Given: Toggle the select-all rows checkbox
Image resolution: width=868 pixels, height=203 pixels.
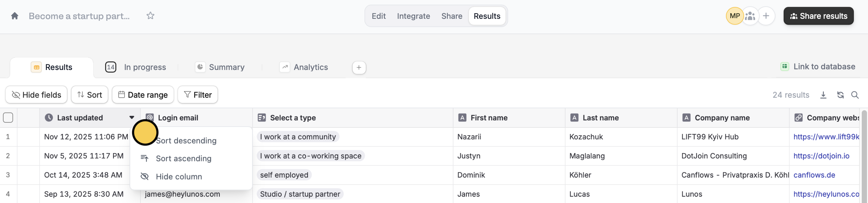Looking at the screenshot, I should pyautogui.click(x=8, y=118).
